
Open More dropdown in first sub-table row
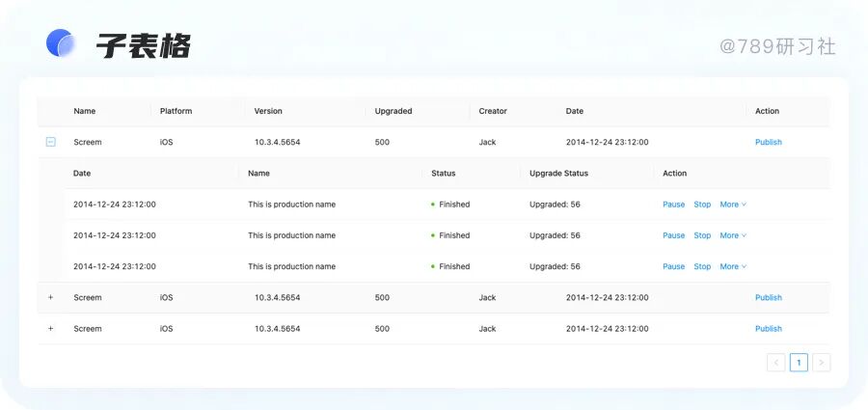tap(733, 205)
